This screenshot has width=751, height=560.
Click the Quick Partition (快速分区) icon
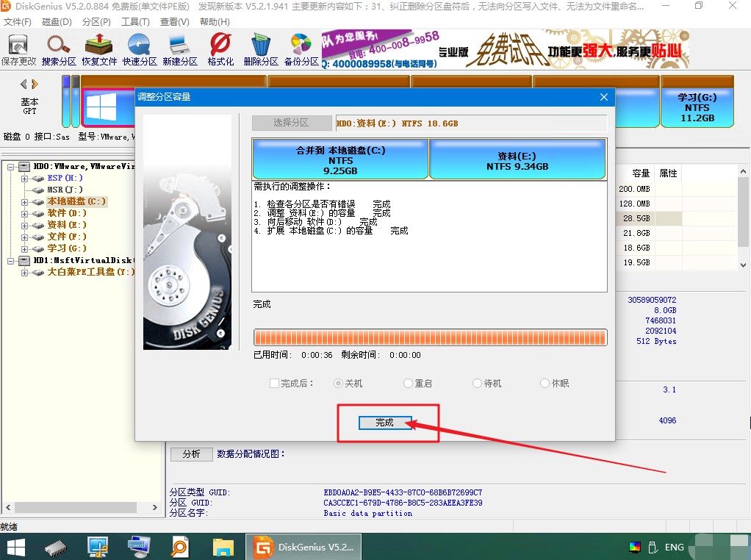click(x=140, y=49)
